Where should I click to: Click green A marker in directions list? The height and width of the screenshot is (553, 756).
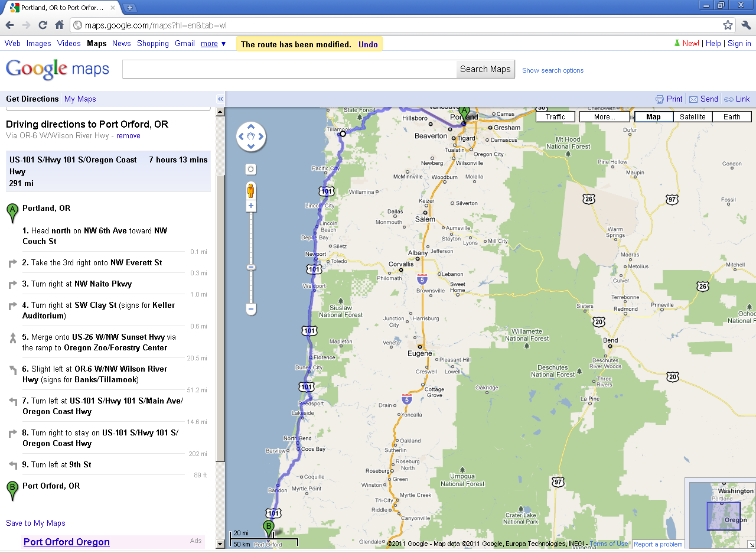[x=12, y=213]
